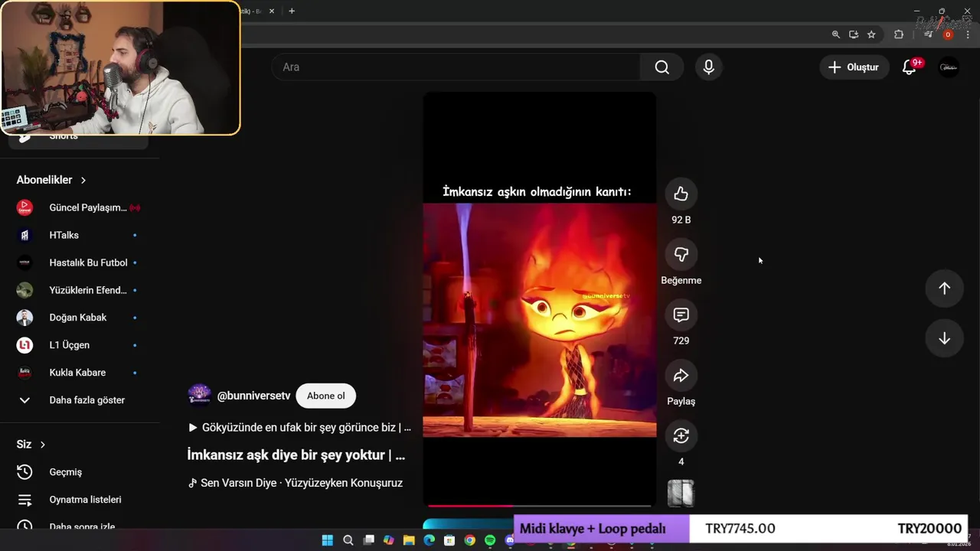The image size is (980, 551).
Task: Open the red Chrome profile badge
Action: (x=948, y=34)
